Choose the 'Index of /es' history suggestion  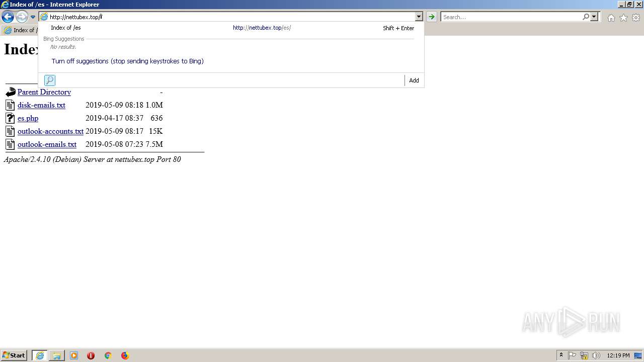pos(231,28)
